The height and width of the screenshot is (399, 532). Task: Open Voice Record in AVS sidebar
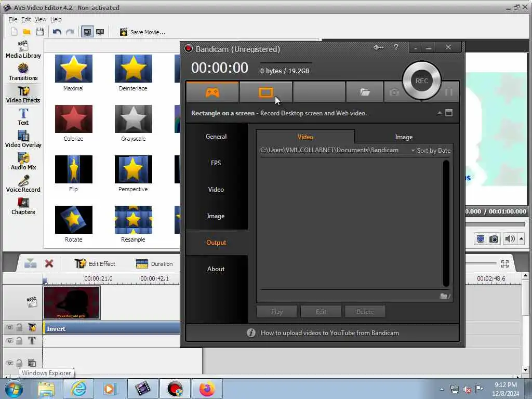click(23, 184)
